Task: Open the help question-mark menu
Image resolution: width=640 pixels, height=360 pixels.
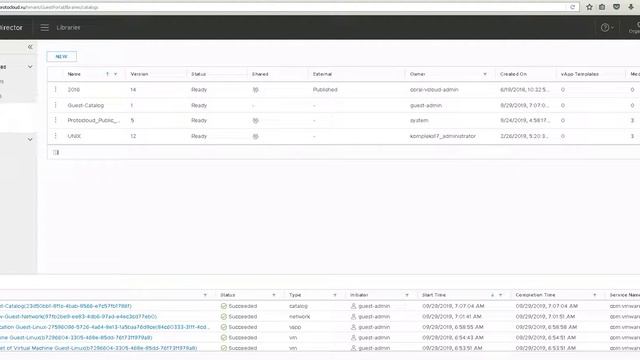Action: [x=607, y=27]
